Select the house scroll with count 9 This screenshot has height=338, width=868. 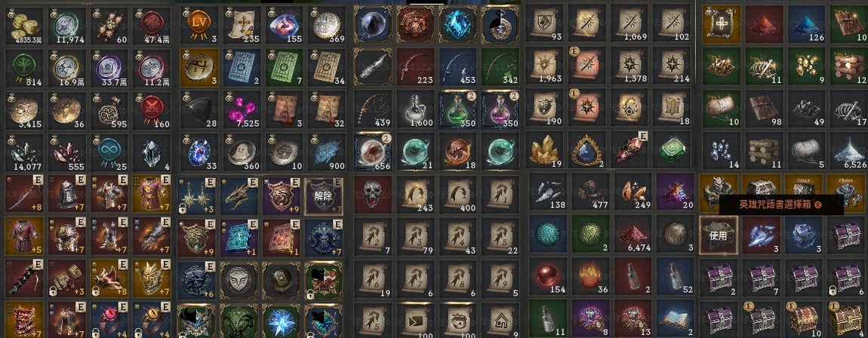coord(500,319)
